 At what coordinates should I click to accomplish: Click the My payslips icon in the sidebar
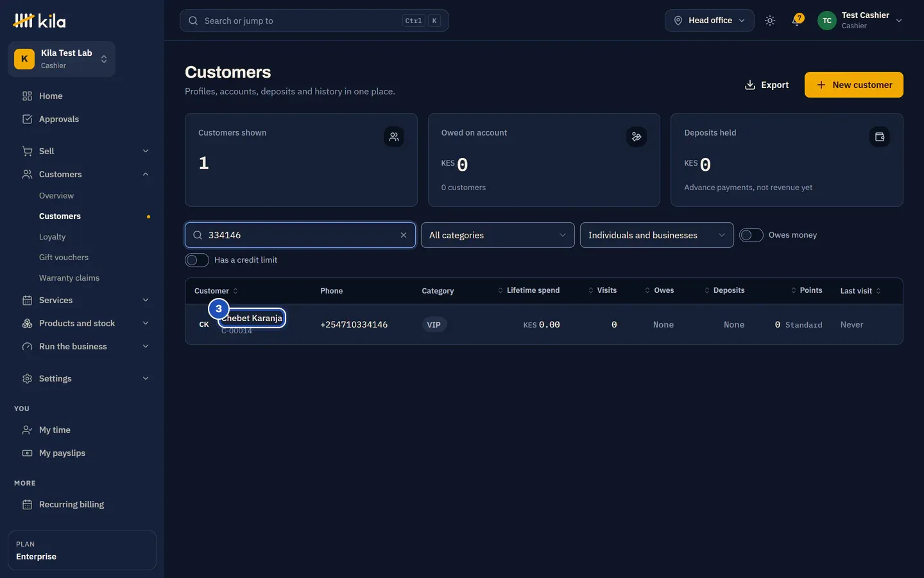(x=27, y=453)
